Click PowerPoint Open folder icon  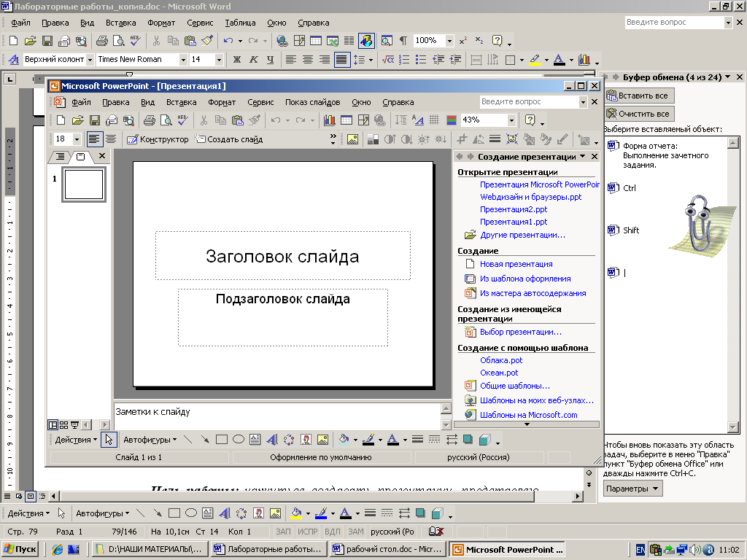[77, 120]
